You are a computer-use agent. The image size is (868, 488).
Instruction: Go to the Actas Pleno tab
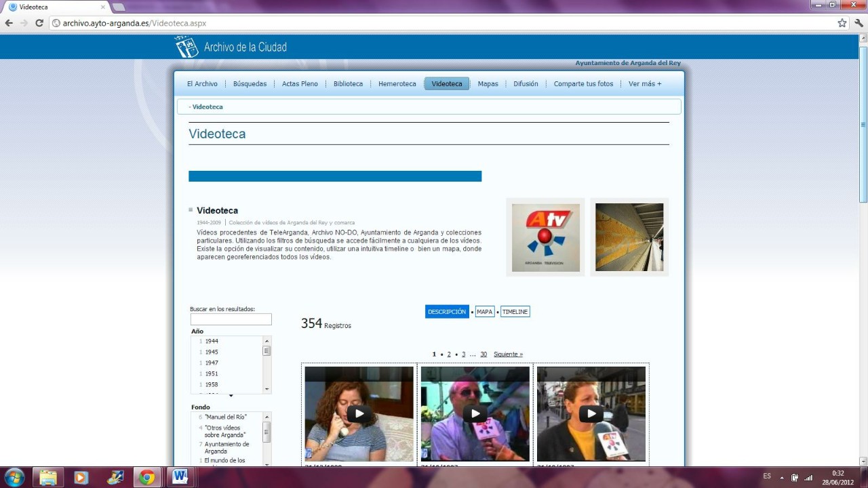[x=300, y=84]
